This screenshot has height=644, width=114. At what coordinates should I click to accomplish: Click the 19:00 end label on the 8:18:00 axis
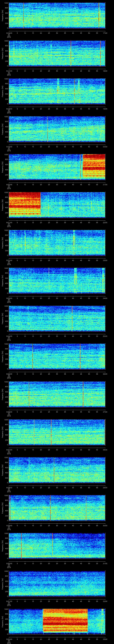pos(105,109)
